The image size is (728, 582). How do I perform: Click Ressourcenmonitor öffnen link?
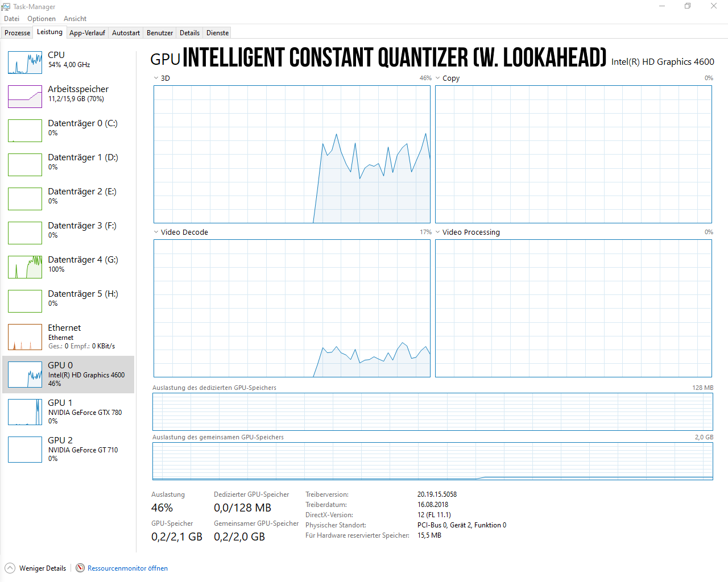coord(127,568)
